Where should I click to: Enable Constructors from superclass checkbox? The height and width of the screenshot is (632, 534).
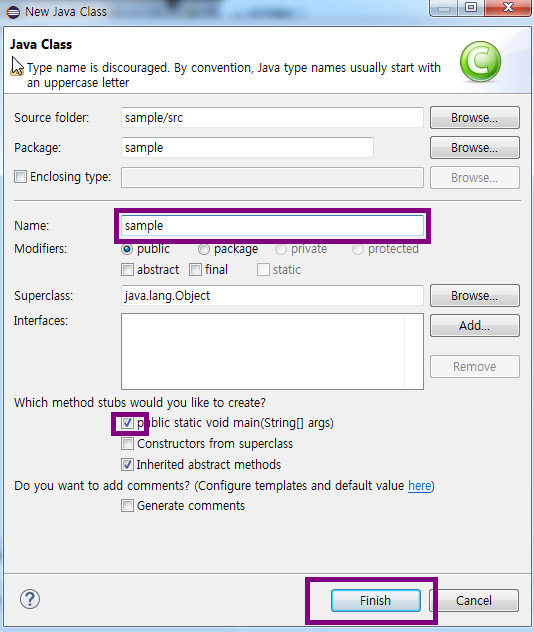point(127,444)
